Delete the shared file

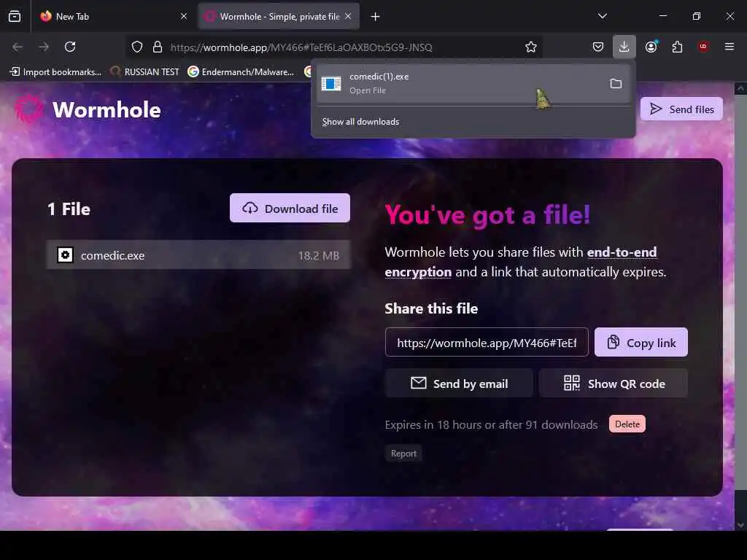click(627, 424)
